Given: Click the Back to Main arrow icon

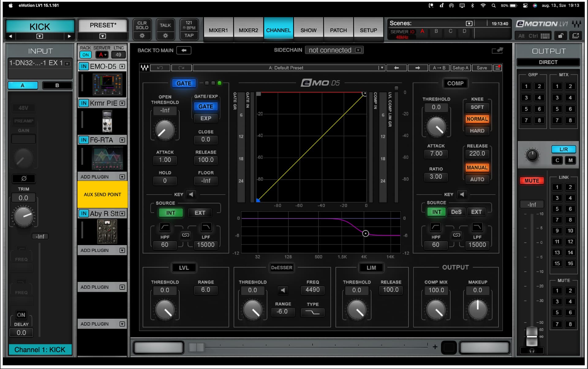Looking at the screenshot, I should click(184, 50).
